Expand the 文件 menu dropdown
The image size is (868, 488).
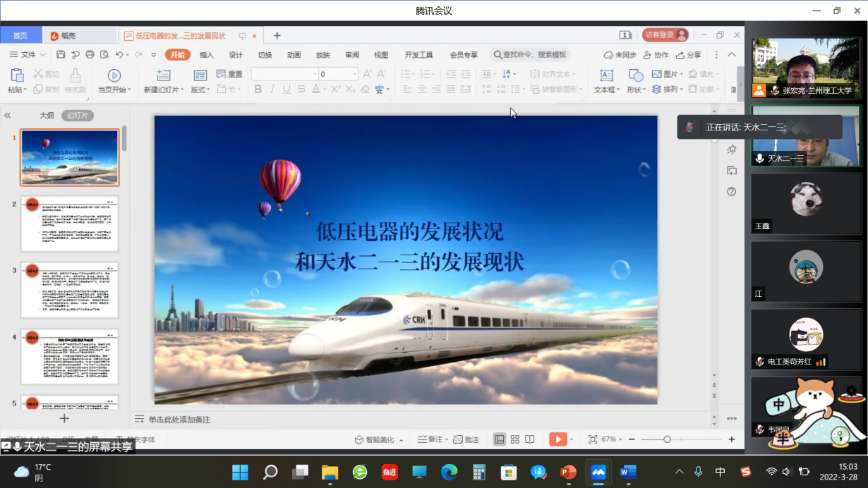[28, 55]
